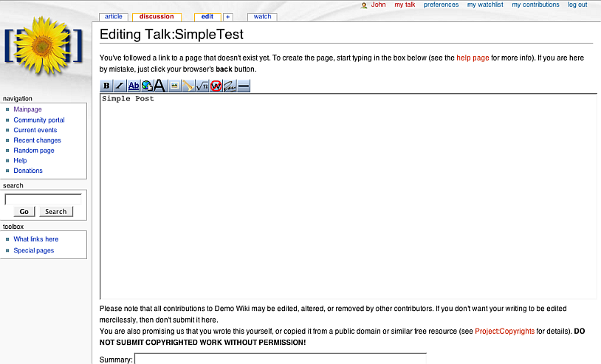
Task: Insert headline with large A icon
Action: click(159, 86)
